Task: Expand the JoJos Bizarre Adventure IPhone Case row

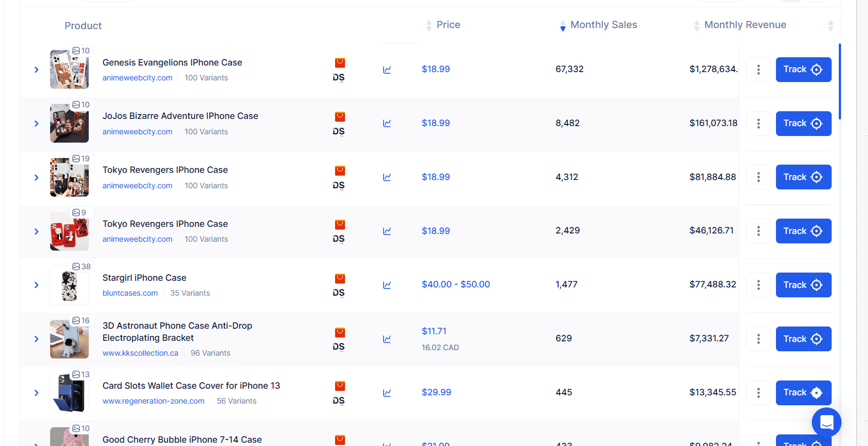Action: [36, 124]
